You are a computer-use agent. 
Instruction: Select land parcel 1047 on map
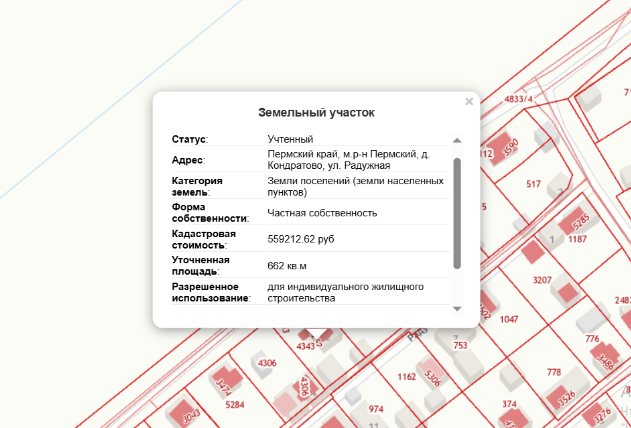(x=510, y=319)
